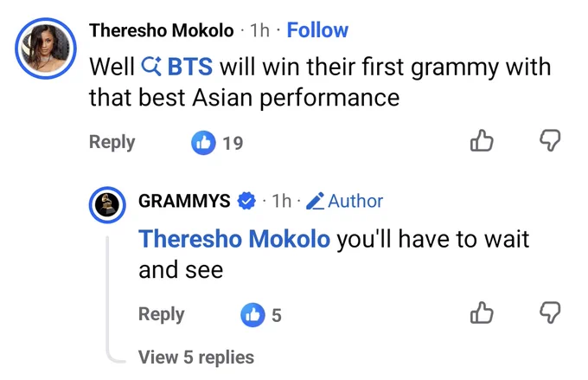
Task: Dislike the GRAMMYS reply with thumbs down
Action: pyautogui.click(x=550, y=312)
